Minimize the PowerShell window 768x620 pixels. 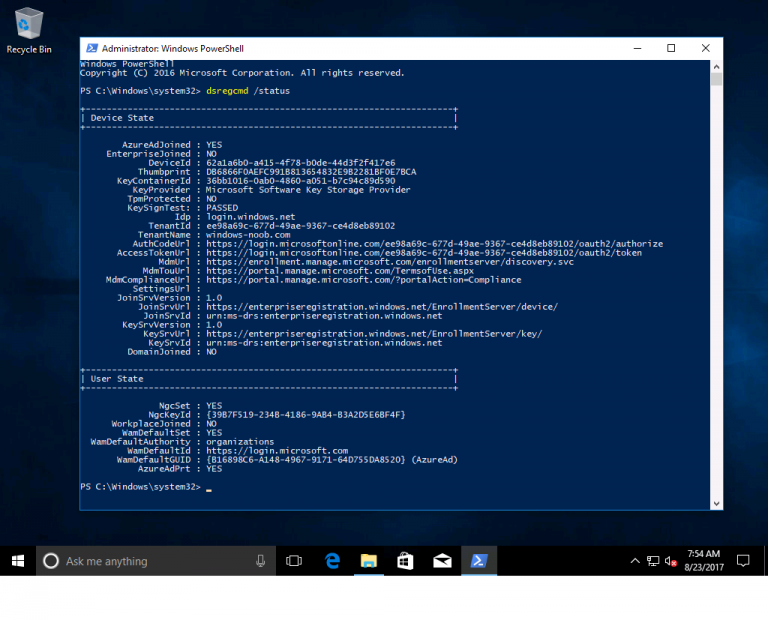click(x=638, y=48)
